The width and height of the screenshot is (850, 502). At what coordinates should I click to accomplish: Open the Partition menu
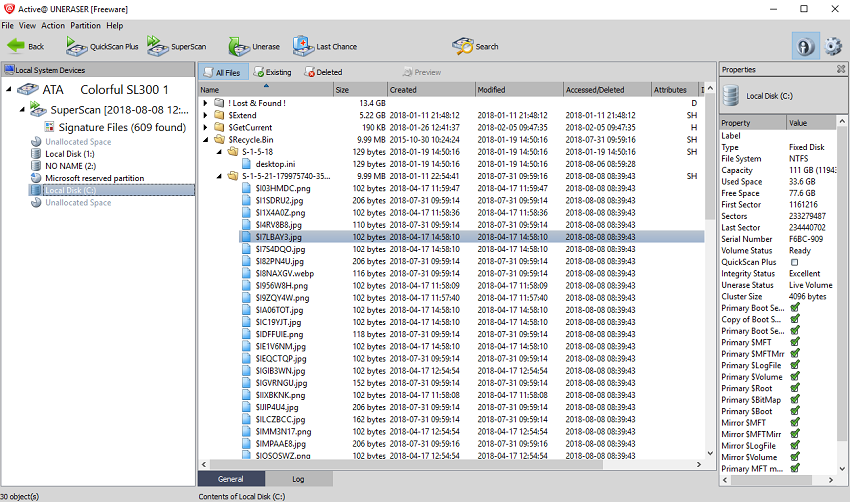[x=85, y=25]
